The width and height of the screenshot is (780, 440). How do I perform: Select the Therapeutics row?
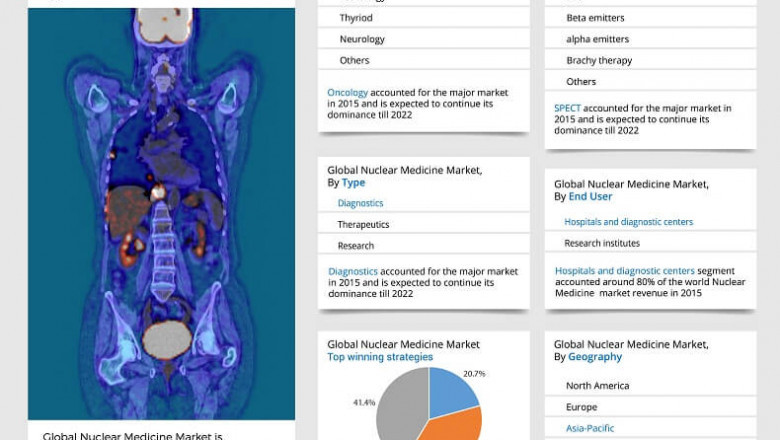pyautogui.click(x=423, y=224)
